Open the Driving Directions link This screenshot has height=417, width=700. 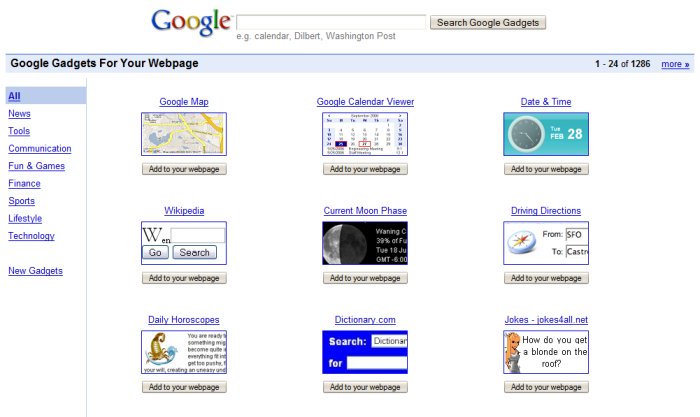[x=546, y=210]
